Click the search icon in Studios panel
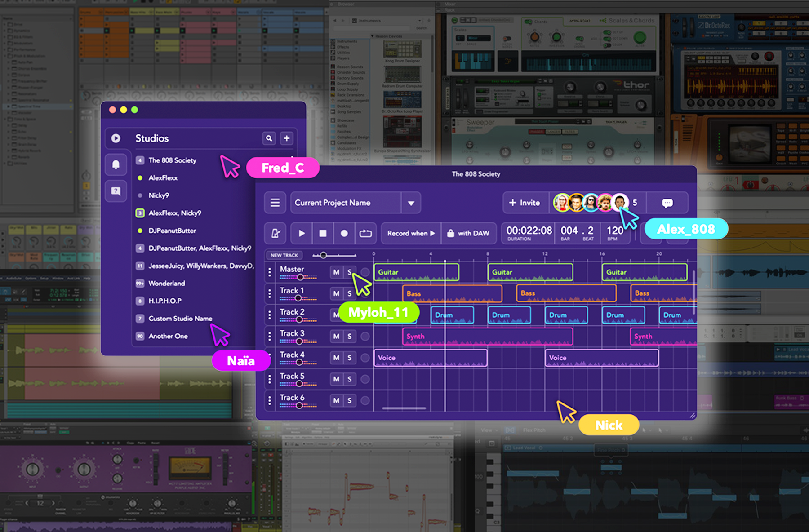Image resolution: width=809 pixels, height=532 pixels. [x=269, y=138]
